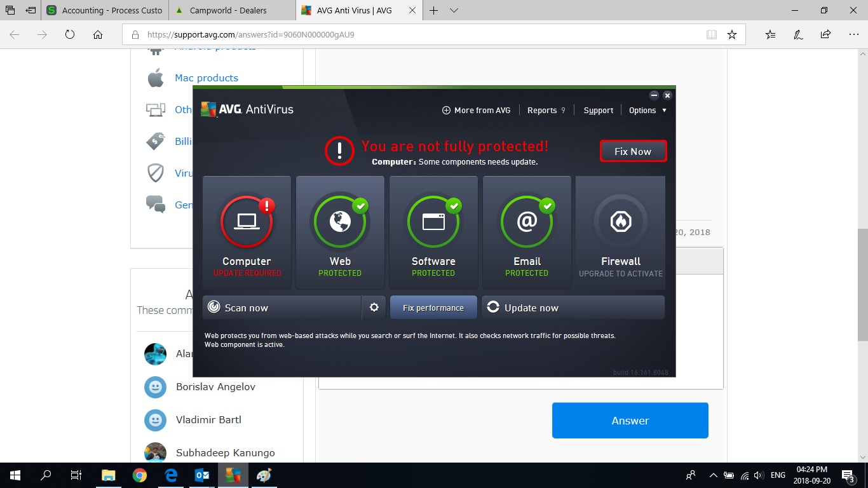
Task: Select the Web protection globe icon
Action: [x=340, y=222]
